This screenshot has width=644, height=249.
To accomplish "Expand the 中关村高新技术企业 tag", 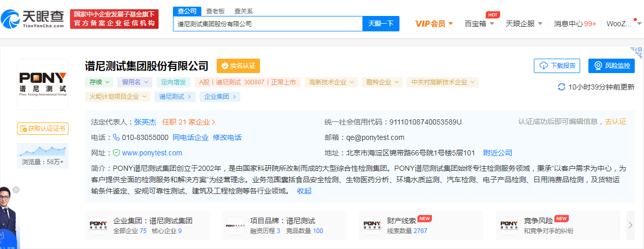I will (x=442, y=82).
